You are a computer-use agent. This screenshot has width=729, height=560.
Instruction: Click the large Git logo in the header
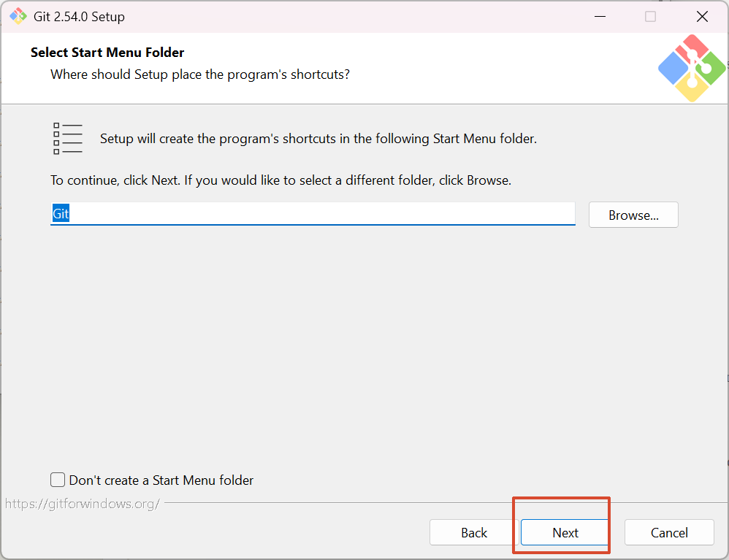pos(691,69)
